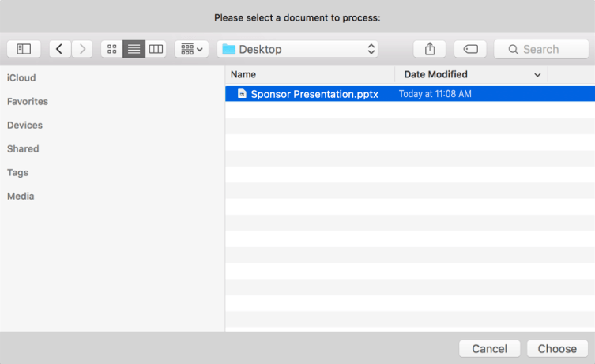The width and height of the screenshot is (595, 364).
Task: Click the Share icon button
Action: (x=430, y=49)
